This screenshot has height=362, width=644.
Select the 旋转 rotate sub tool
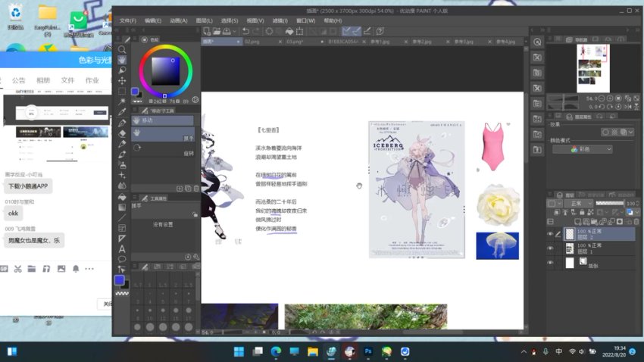pyautogui.click(x=163, y=148)
